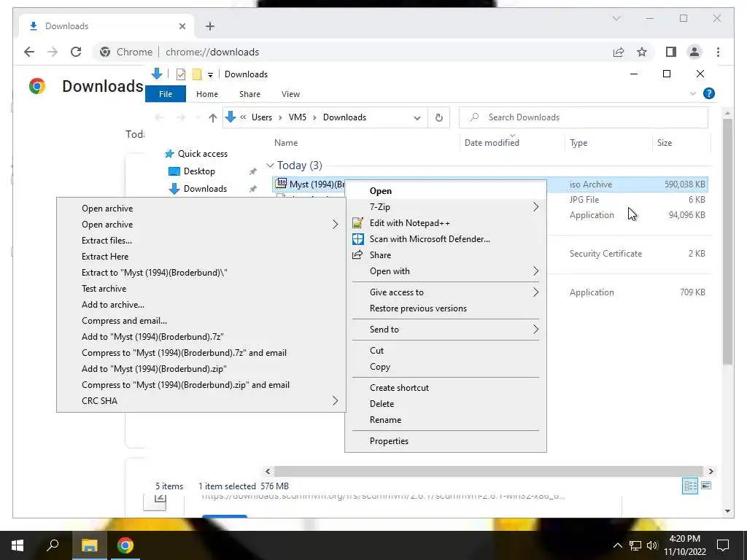Click the Properties quick access toolbar icon
747x560 pixels.
(181, 74)
